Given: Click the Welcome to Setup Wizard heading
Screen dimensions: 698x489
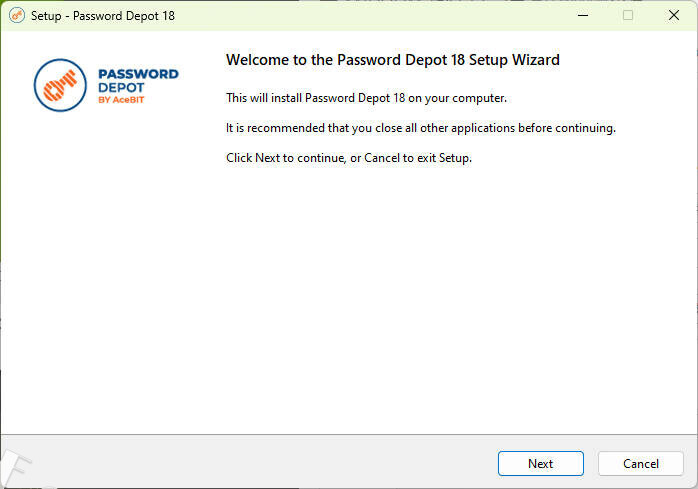Looking at the screenshot, I should pyautogui.click(x=392, y=60).
